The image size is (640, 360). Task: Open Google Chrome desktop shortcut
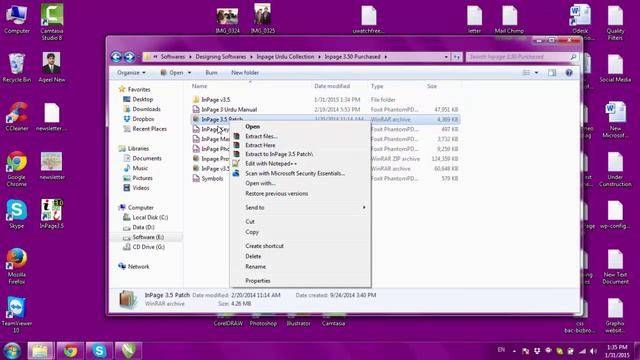[17, 169]
